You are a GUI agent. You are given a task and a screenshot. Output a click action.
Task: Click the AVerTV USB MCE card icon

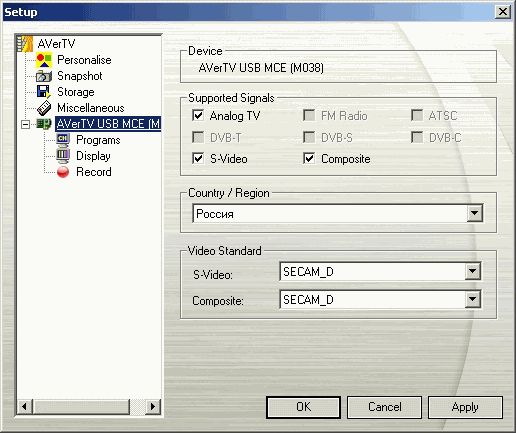(44, 124)
